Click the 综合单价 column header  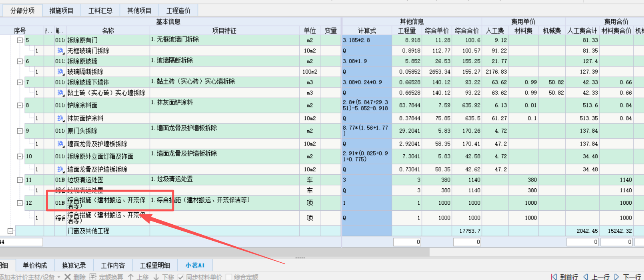tap(437, 30)
